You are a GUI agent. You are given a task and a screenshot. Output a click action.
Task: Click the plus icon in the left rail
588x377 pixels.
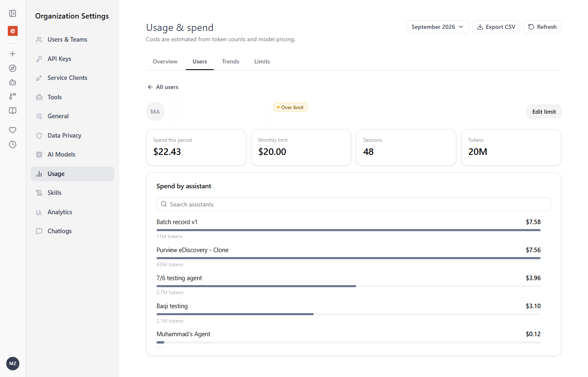pos(13,54)
